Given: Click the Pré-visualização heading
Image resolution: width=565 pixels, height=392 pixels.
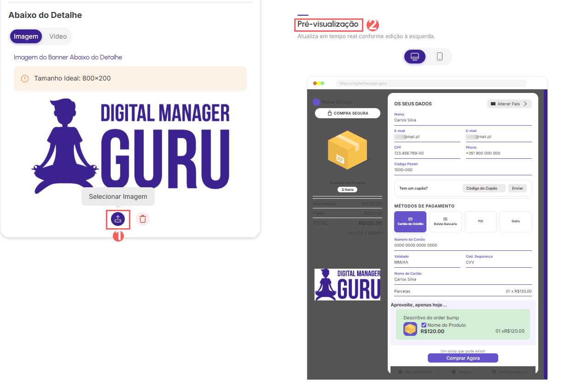Looking at the screenshot, I should tap(328, 24).
